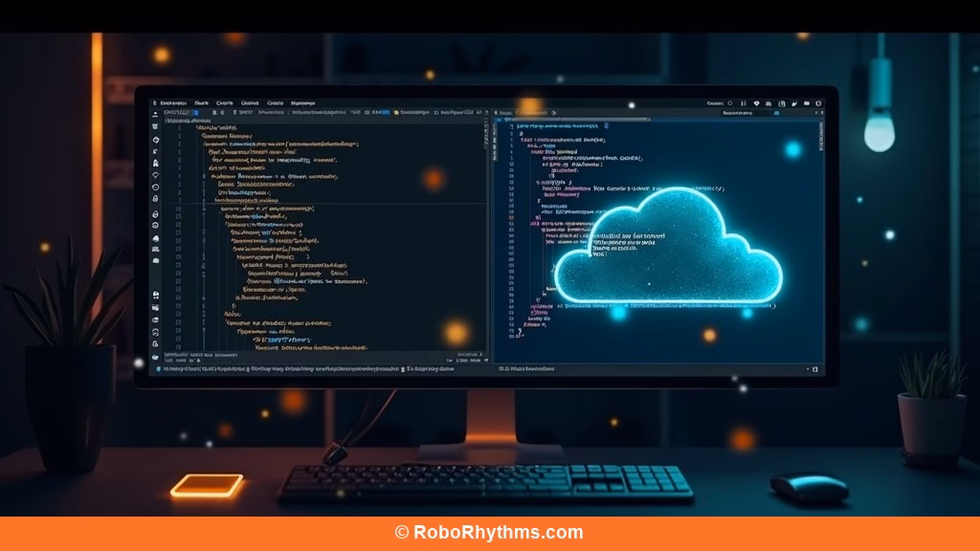Click the diamond icon in the top-right toolbar
Viewport: 980px width, 551px height.
click(756, 102)
